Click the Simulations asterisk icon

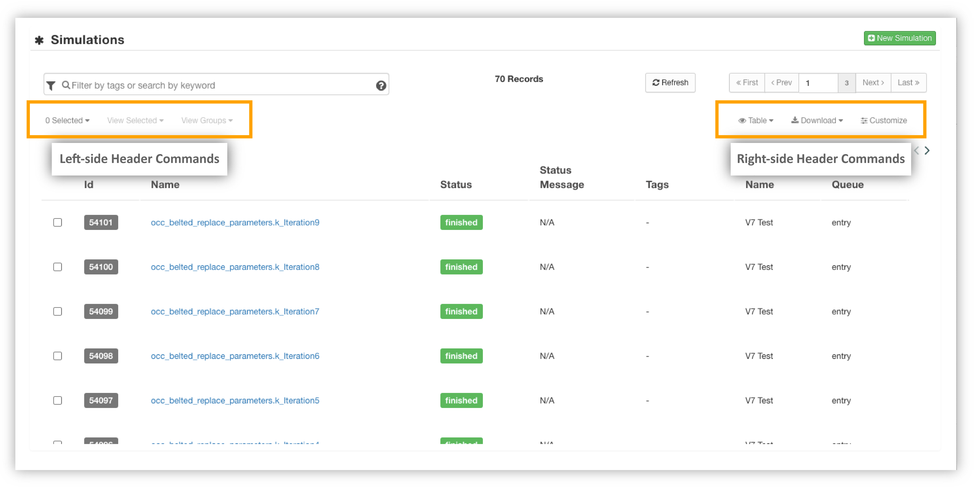point(39,40)
